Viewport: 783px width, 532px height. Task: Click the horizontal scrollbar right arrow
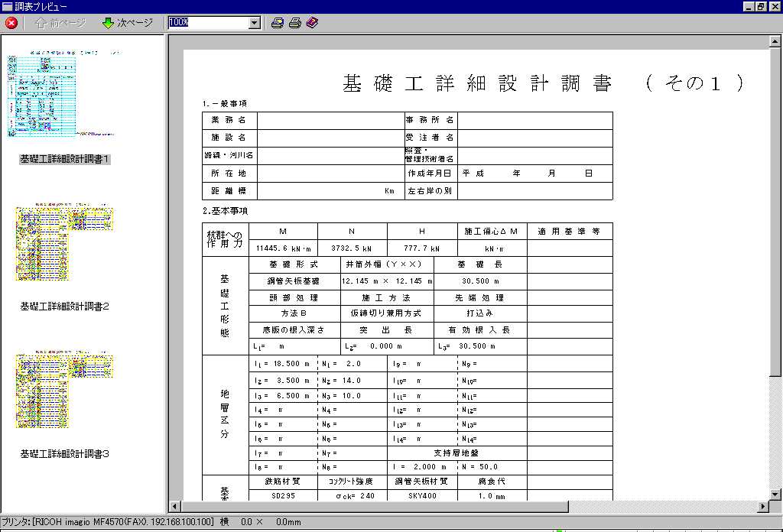[763, 507]
